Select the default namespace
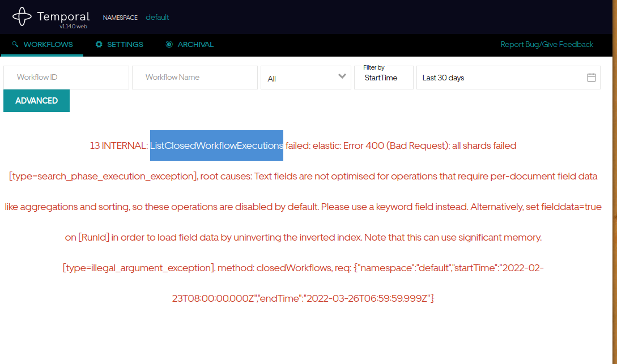The height and width of the screenshot is (364, 617). click(157, 17)
